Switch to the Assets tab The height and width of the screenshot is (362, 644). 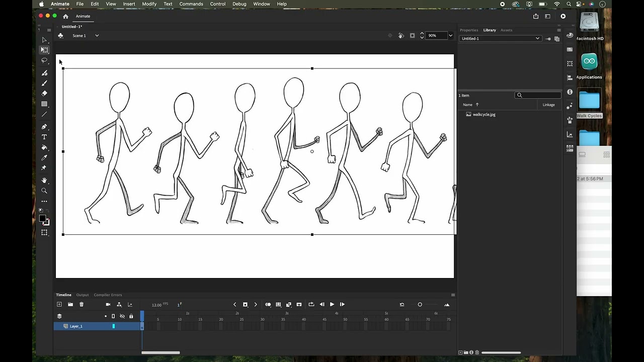tap(506, 30)
